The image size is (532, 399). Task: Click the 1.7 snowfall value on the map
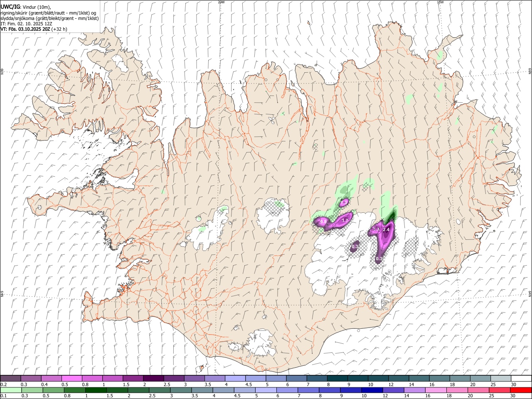(345, 220)
